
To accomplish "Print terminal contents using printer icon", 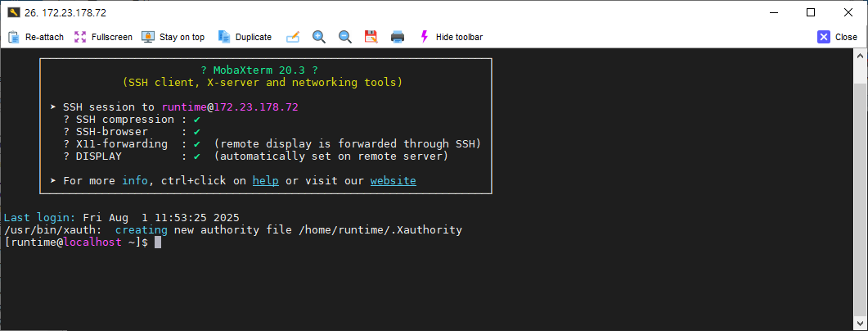I will tap(398, 37).
